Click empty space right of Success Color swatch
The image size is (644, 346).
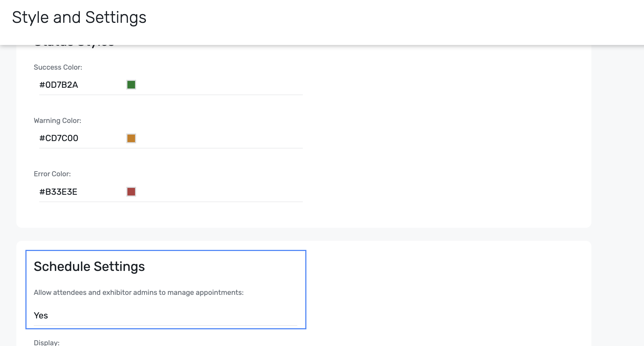pos(218,85)
